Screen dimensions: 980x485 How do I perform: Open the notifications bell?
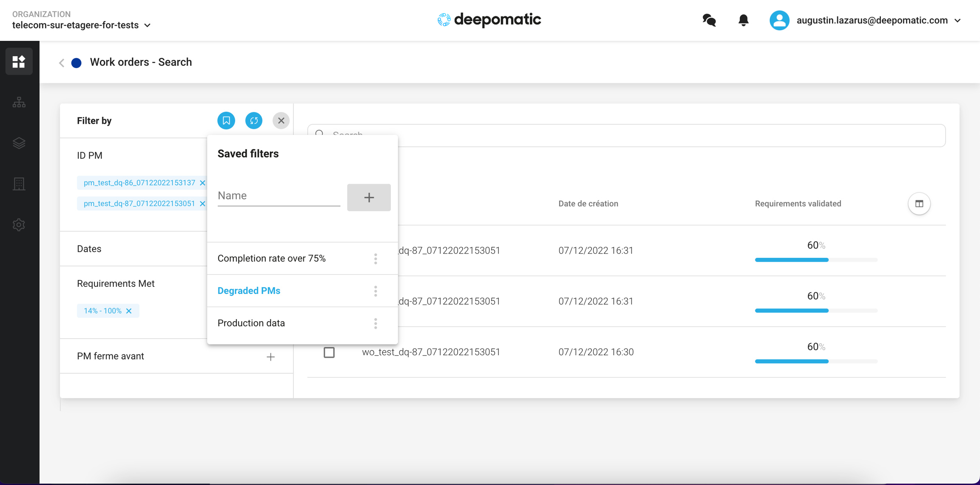[743, 20]
